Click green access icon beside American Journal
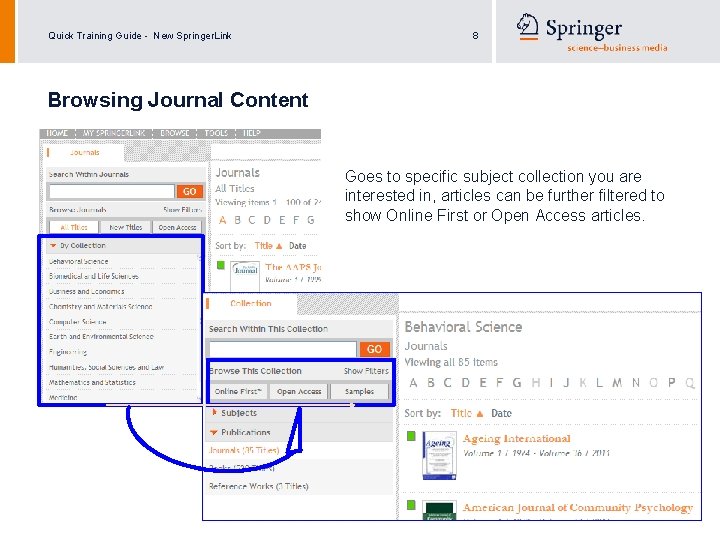 [x=411, y=505]
